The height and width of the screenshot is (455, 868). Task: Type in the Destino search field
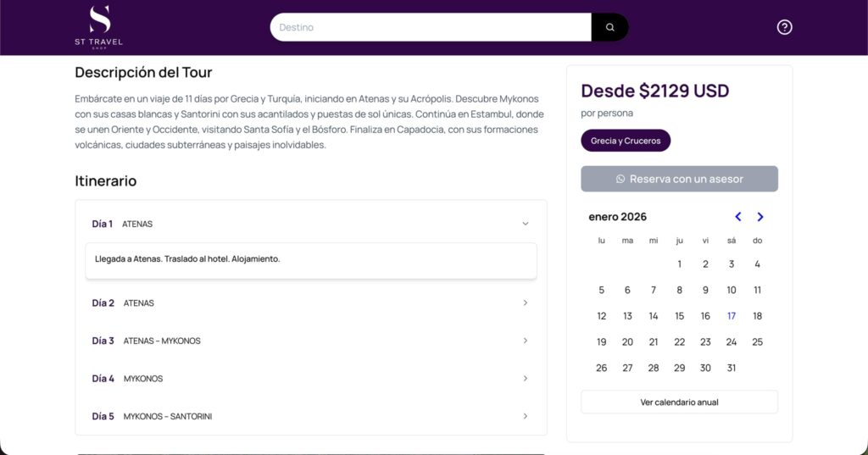tap(431, 27)
